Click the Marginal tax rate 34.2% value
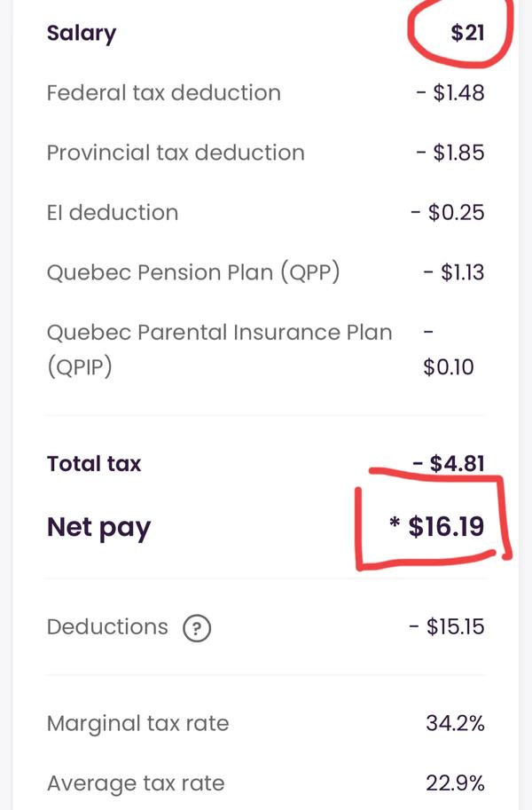The image size is (532, 810). coord(455,723)
